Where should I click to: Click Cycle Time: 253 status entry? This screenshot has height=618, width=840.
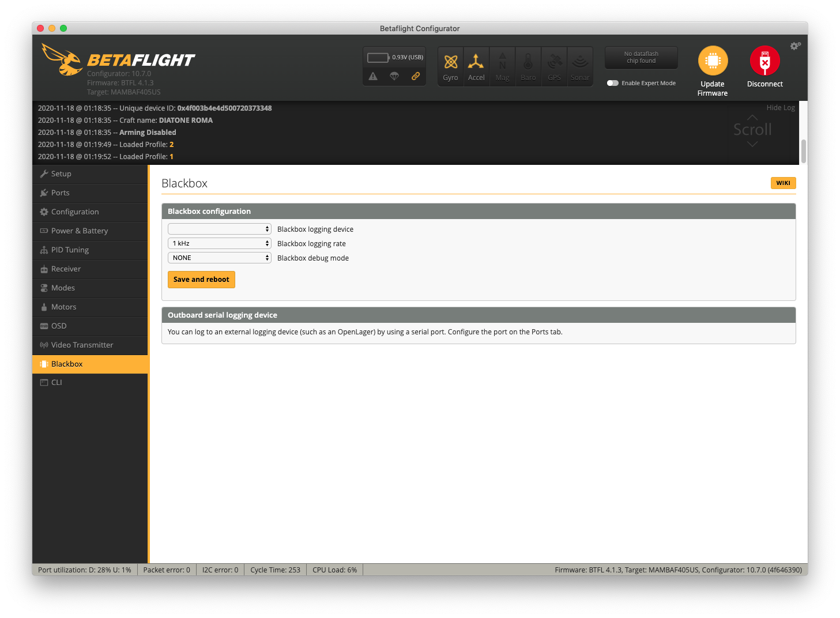(x=275, y=570)
